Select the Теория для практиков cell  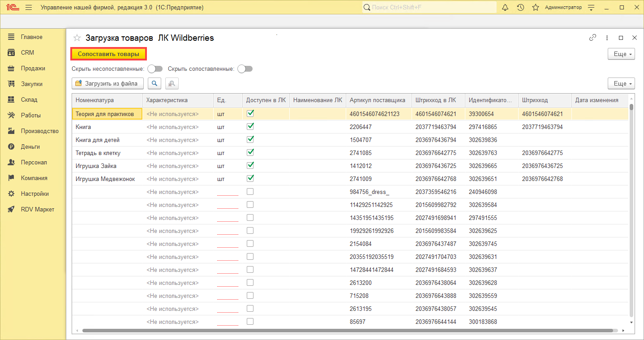107,114
